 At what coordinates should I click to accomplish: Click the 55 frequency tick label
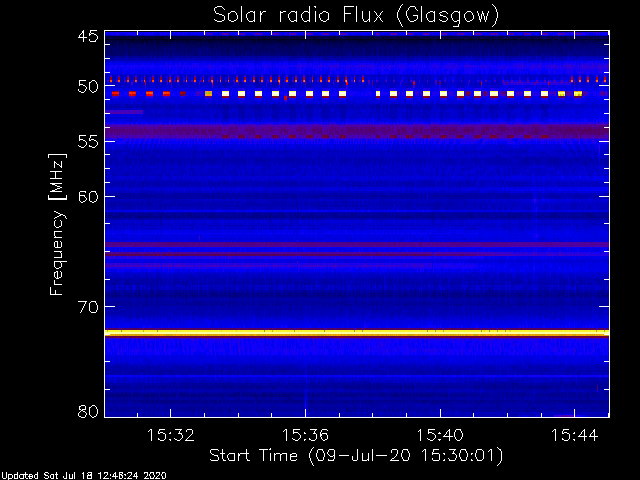(88, 142)
